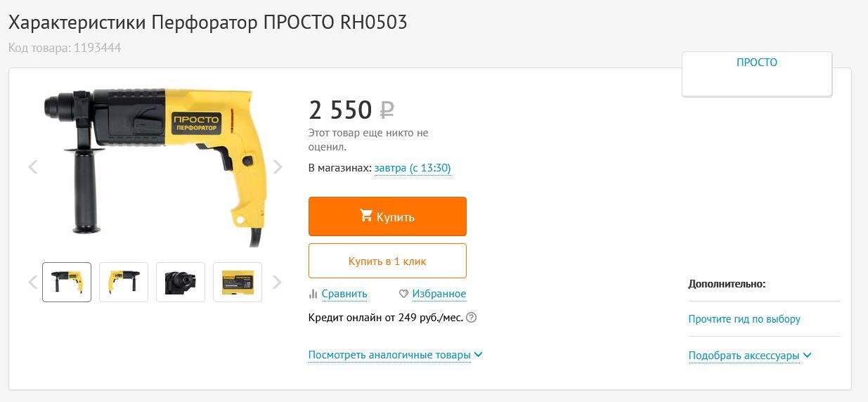The image size is (868, 402).
Task: Click the Купить в 1 клик button
Action: (387, 261)
